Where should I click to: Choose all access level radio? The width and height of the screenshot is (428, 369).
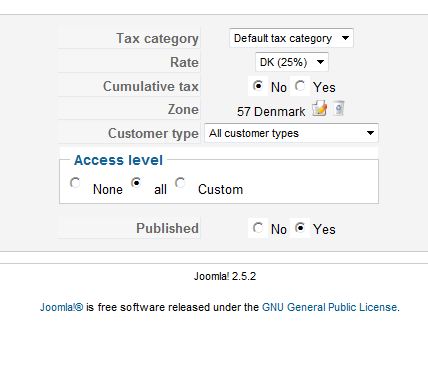(136, 183)
